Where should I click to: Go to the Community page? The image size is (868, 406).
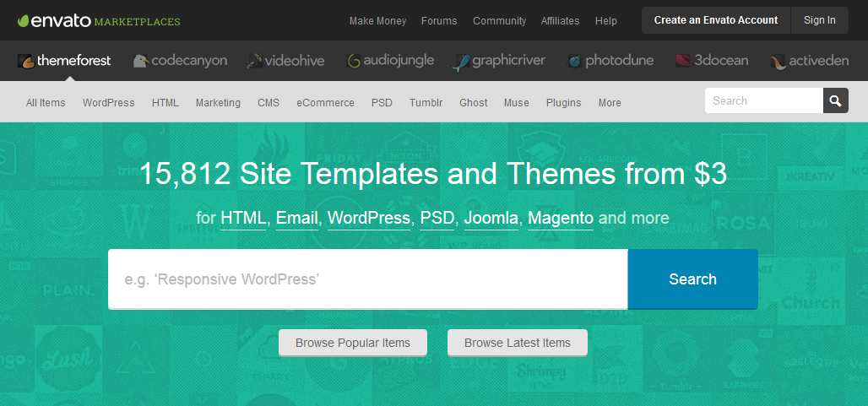[499, 21]
